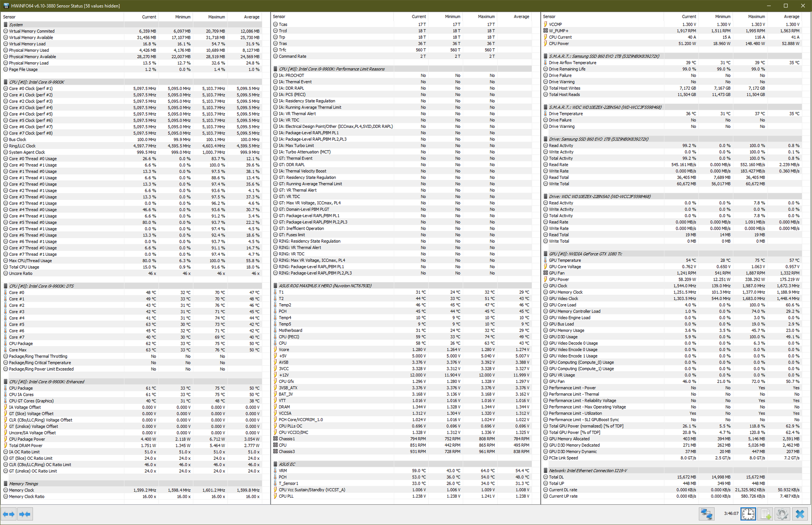Click chip icon beside GPU NVIDIA GeForce GTX 1080 Ti
This screenshot has width=812, height=525.
[546, 254]
